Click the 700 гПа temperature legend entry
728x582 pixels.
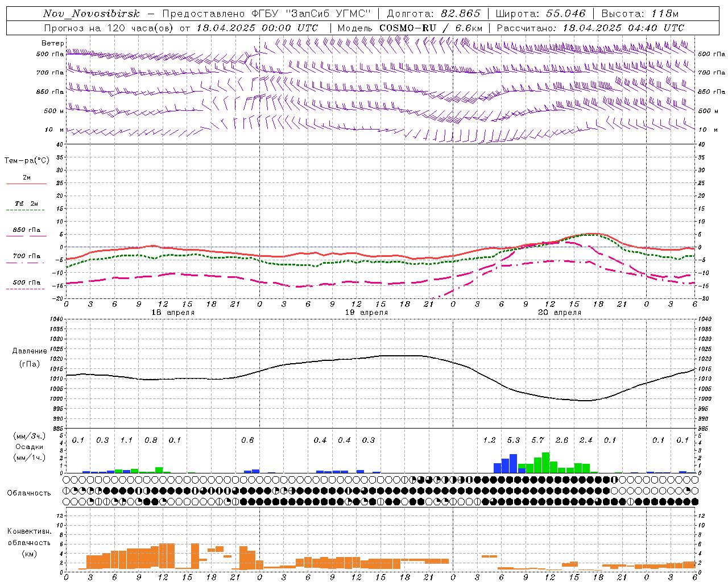(27, 256)
